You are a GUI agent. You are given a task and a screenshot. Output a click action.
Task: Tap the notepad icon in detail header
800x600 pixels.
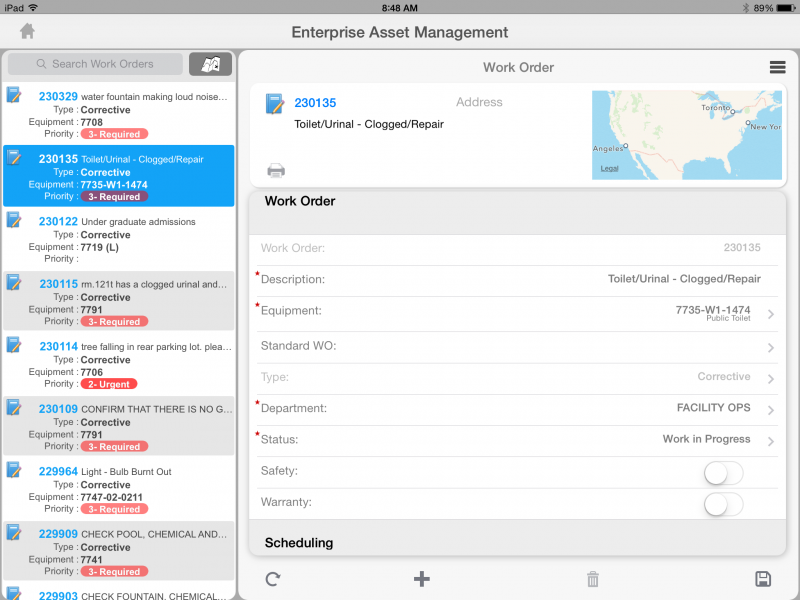[274, 104]
